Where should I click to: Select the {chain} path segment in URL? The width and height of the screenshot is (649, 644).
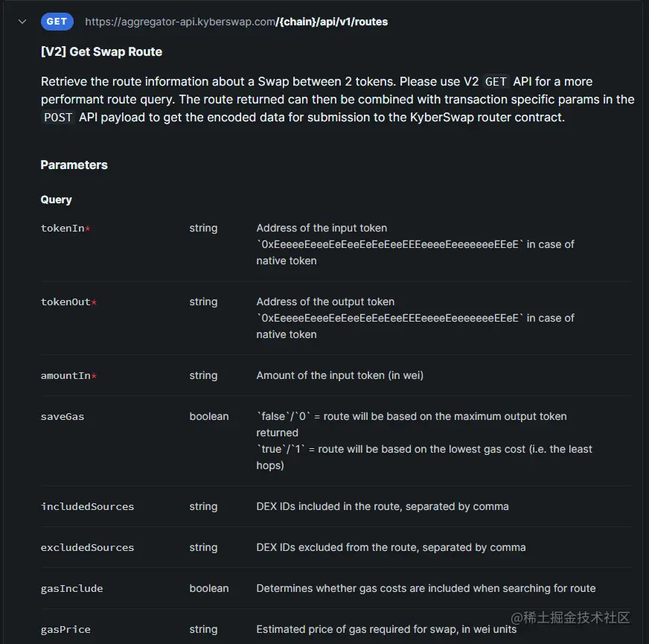coord(293,22)
